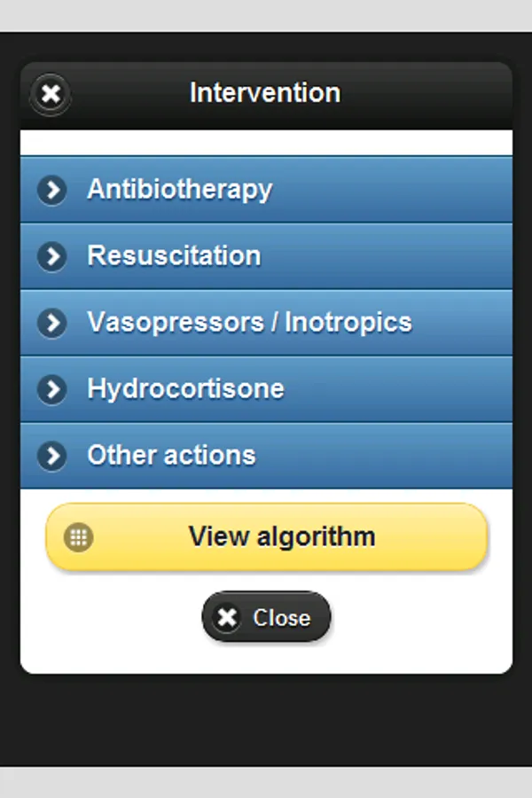This screenshot has width=532, height=798.
Task: Expand the Antibiotherapy section
Action: coord(266,190)
